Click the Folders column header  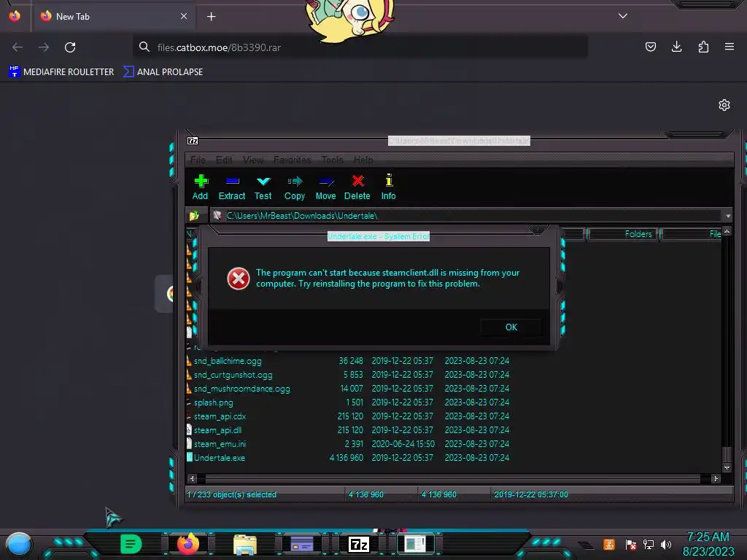[x=622, y=234]
